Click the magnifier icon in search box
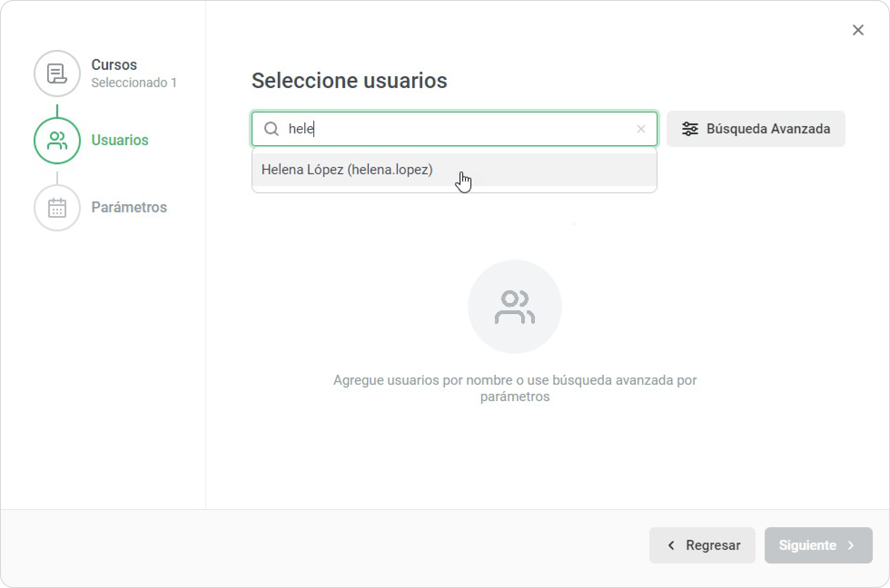Image resolution: width=890 pixels, height=588 pixels. (271, 129)
